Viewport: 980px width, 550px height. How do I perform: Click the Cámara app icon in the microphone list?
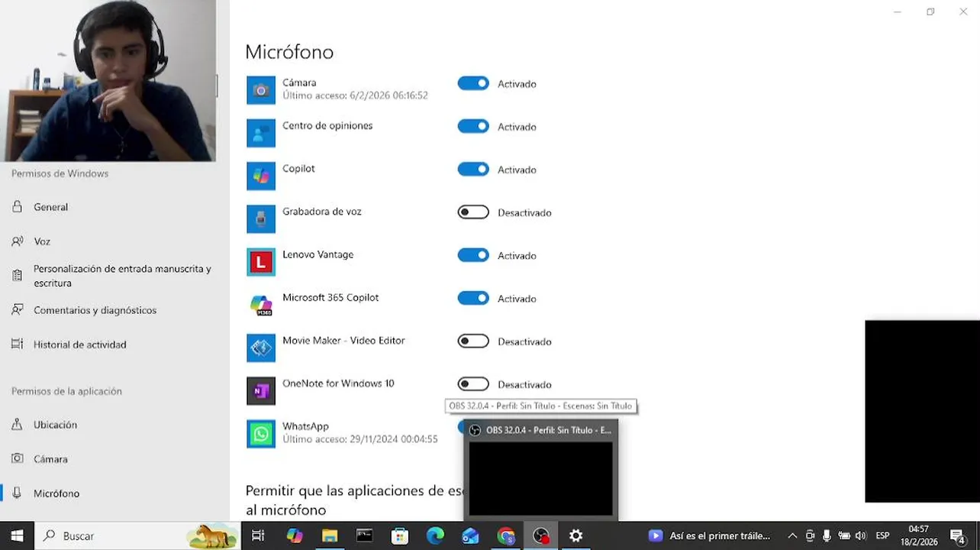click(261, 90)
